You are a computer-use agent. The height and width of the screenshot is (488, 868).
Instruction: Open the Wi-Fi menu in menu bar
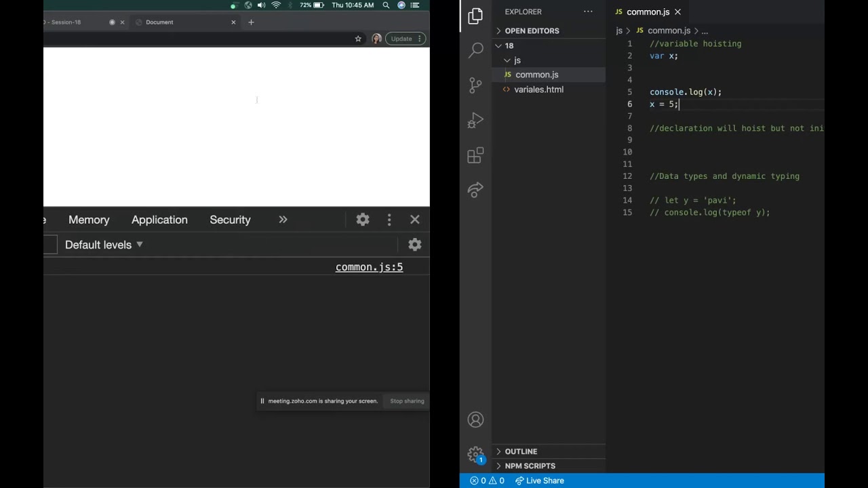click(276, 5)
